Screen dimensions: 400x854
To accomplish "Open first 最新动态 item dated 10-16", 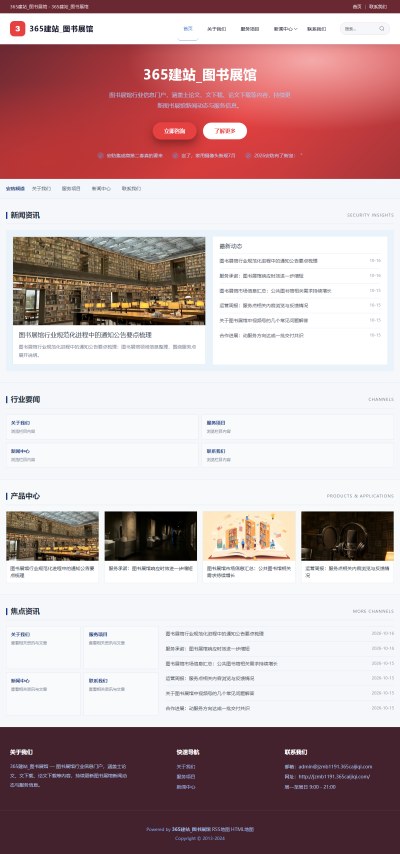I will [300, 261].
